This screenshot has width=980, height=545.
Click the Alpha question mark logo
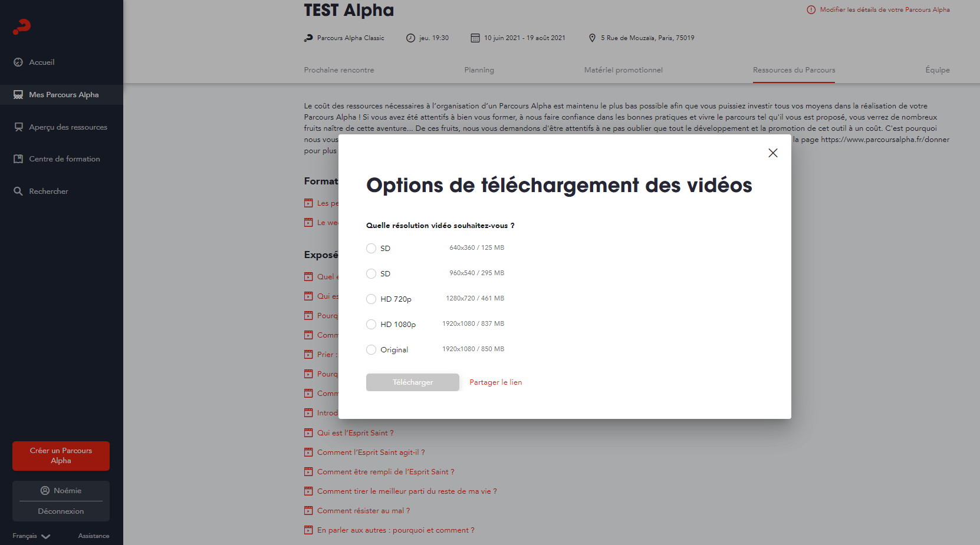click(x=22, y=27)
